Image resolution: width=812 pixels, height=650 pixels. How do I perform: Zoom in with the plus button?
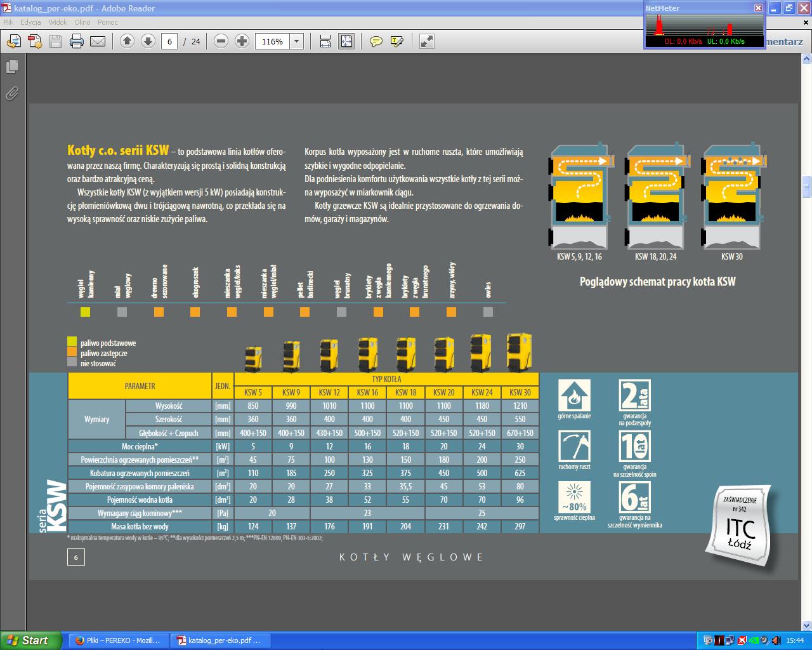(x=242, y=41)
